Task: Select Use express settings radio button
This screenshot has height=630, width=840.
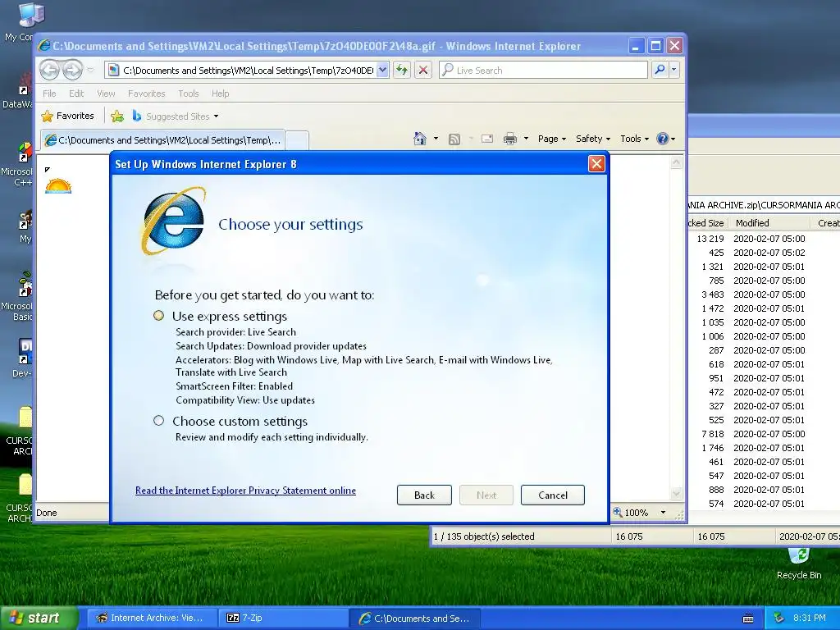Action: tap(158, 316)
